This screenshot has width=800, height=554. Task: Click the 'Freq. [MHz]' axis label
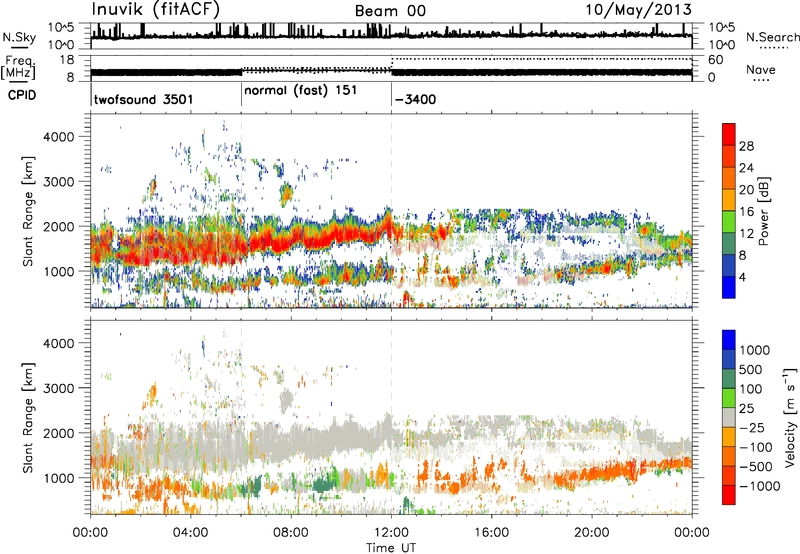18,68
